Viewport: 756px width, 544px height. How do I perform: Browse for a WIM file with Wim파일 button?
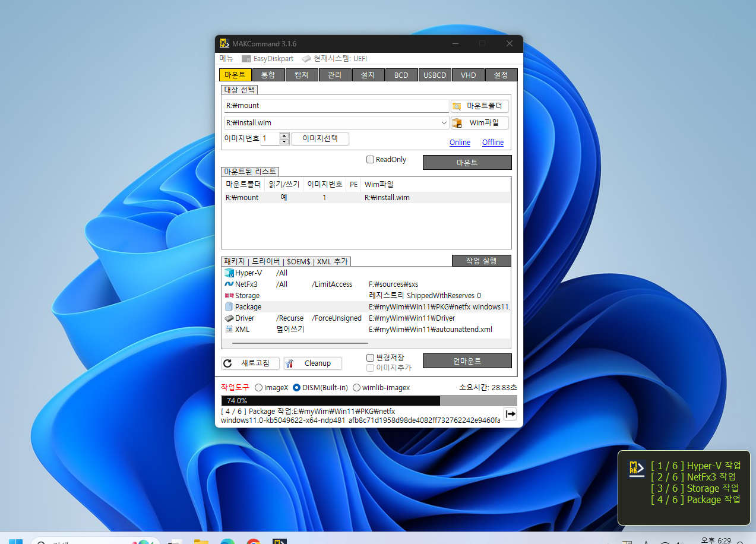click(479, 123)
